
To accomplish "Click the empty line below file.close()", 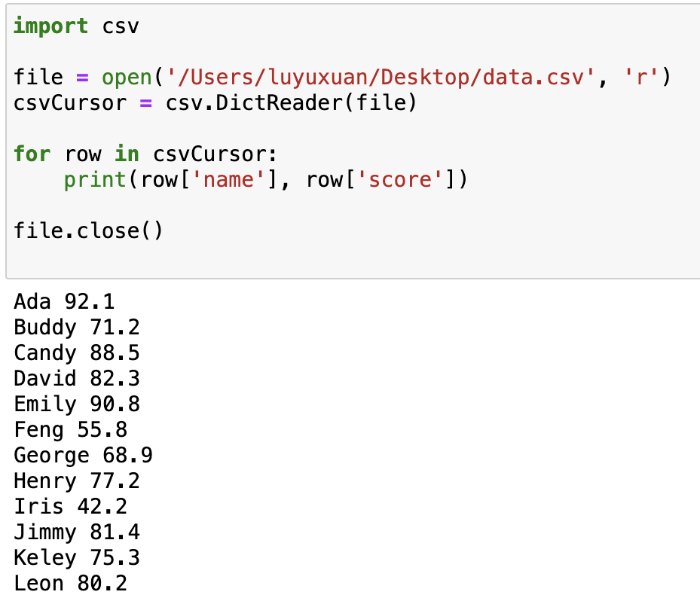I will point(353,256).
